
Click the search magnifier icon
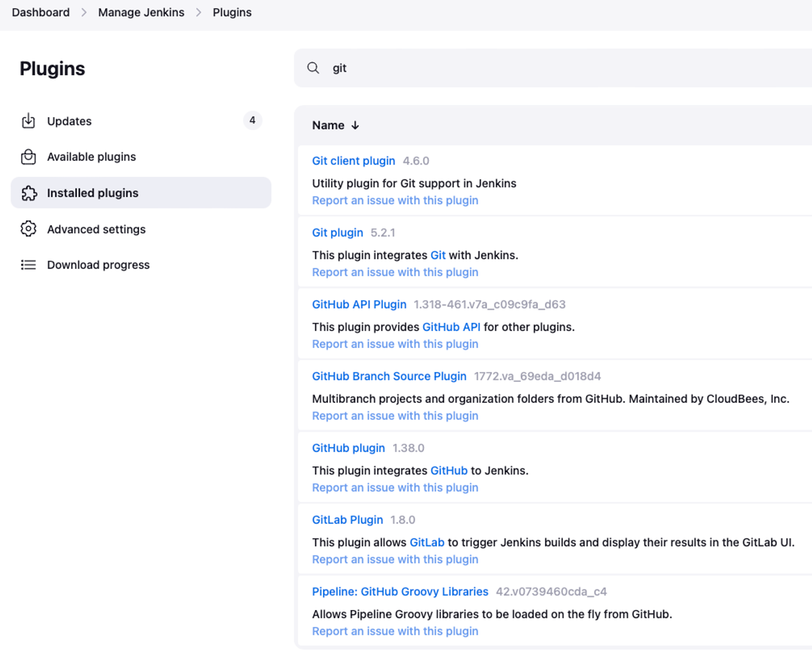pos(313,68)
